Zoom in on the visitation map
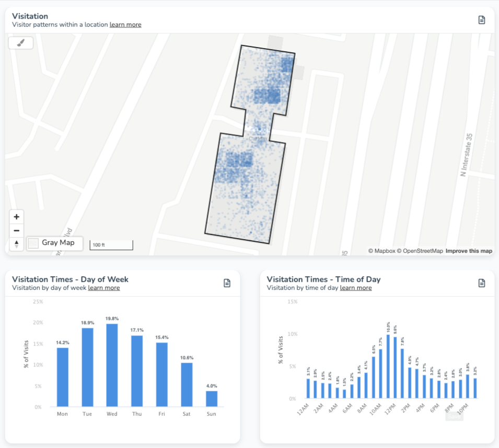The image size is (499, 448). click(17, 217)
